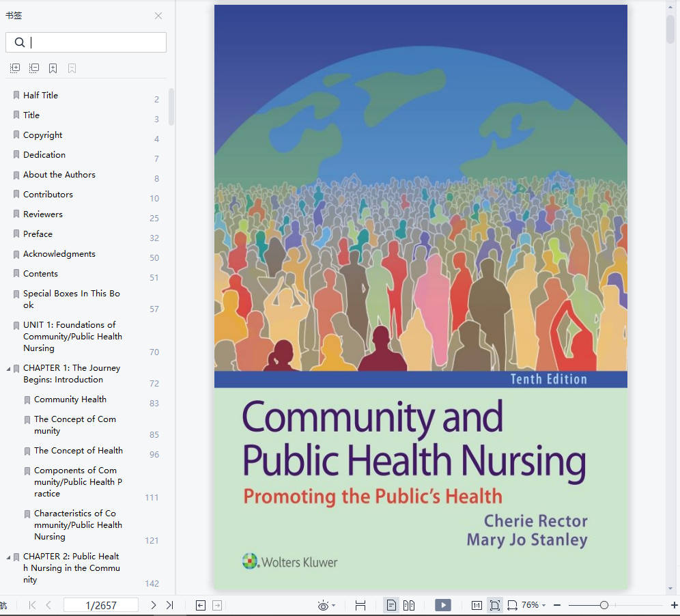This screenshot has height=616, width=680.
Task: Open CHAPTER 1: The Journey Begins bookmark
Action: tap(72, 374)
